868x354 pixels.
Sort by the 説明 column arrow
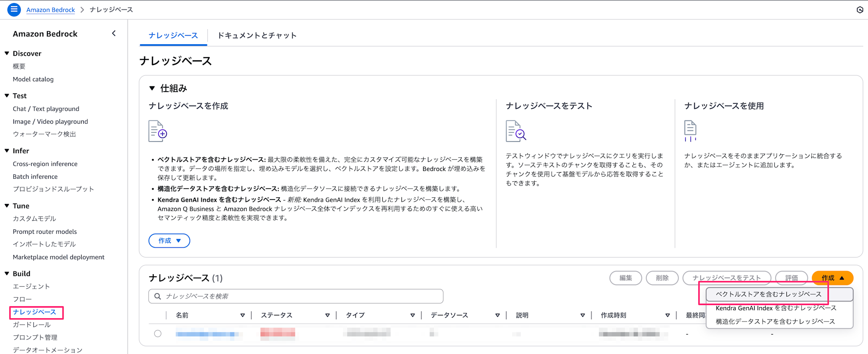tap(583, 315)
